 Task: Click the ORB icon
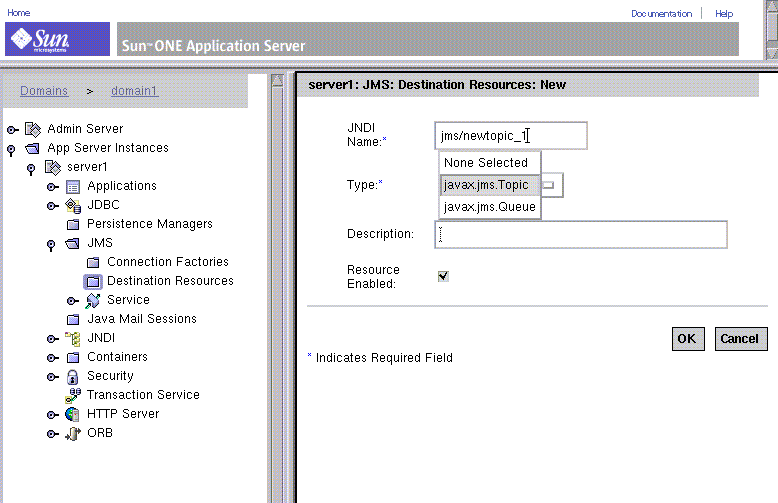click(73, 434)
